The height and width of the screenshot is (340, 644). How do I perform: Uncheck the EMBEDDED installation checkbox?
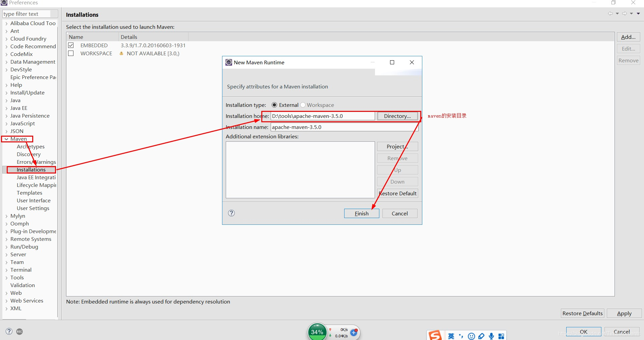(71, 45)
